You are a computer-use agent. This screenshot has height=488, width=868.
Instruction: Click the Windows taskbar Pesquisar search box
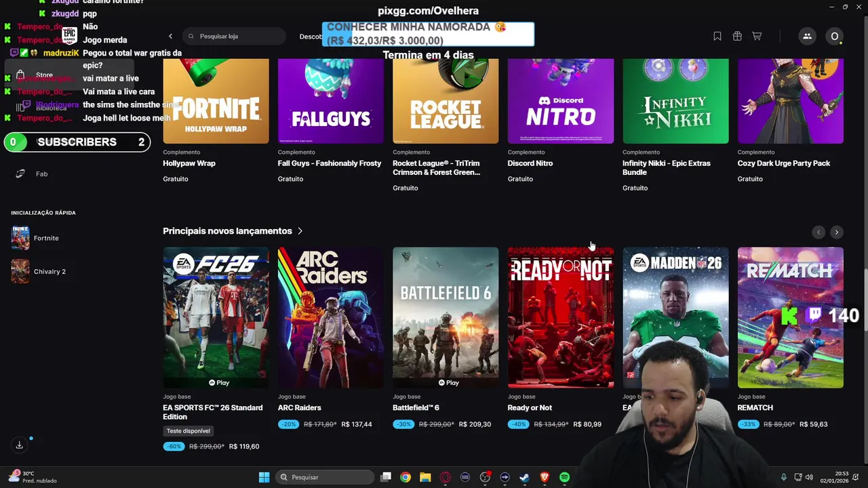click(325, 477)
